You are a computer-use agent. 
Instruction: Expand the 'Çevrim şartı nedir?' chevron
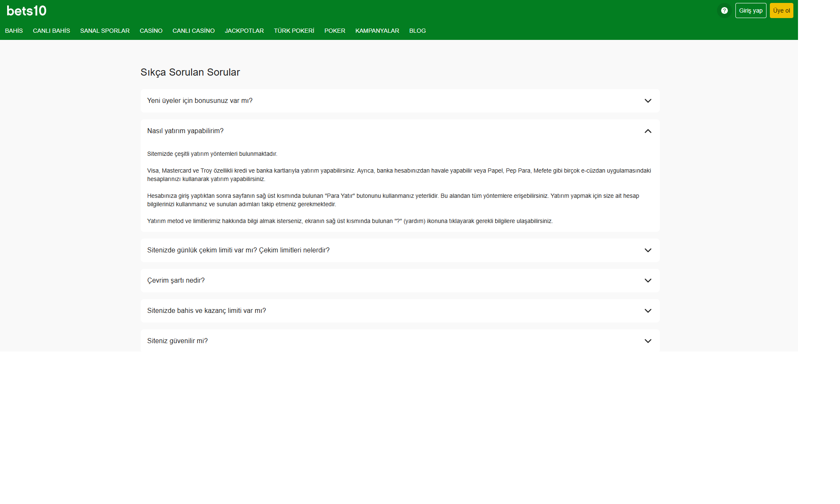[648, 281]
